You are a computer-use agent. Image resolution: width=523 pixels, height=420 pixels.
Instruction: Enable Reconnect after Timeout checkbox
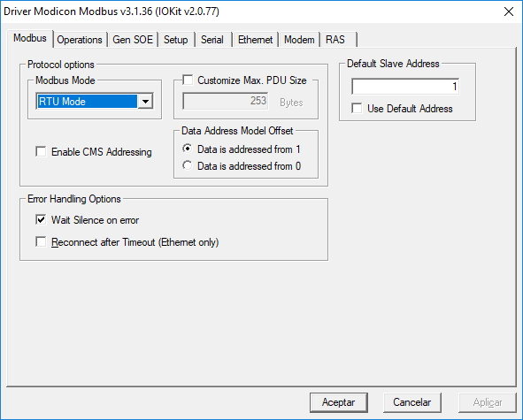[41, 241]
